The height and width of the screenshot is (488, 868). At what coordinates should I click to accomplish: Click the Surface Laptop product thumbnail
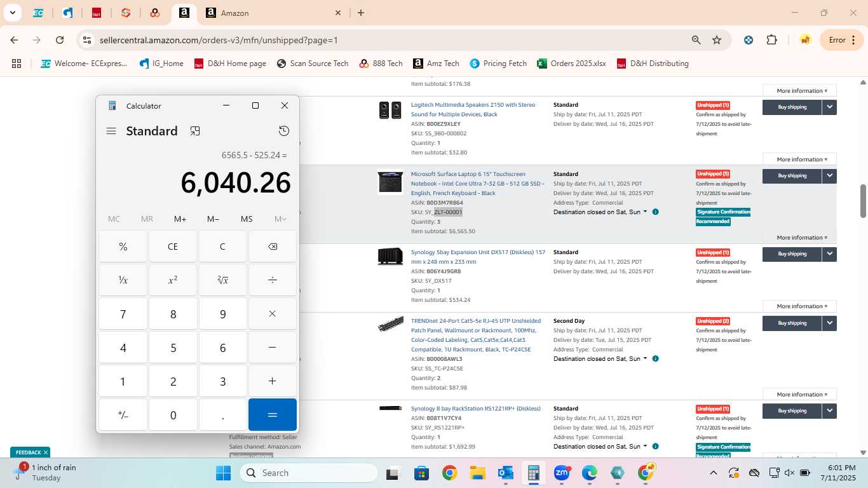[390, 182]
